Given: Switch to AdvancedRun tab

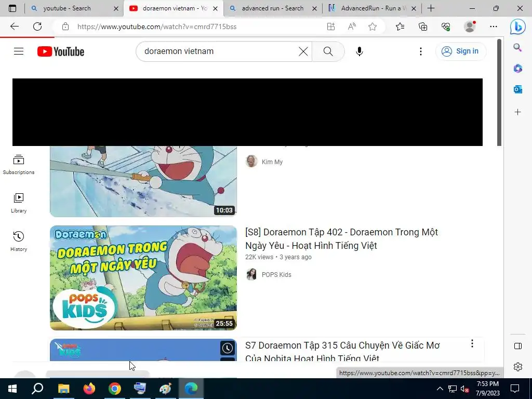Looking at the screenshot, I should coord(373,8).
